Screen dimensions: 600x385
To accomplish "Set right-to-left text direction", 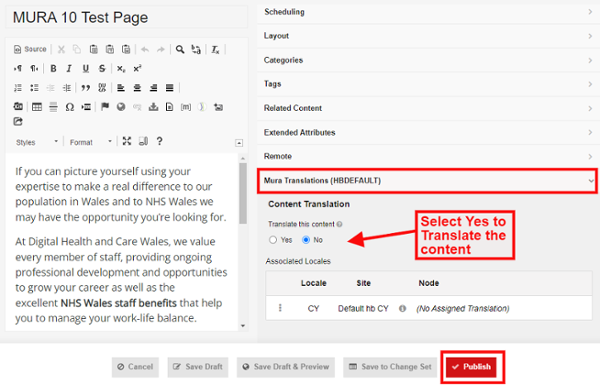I will pos(34,69).
